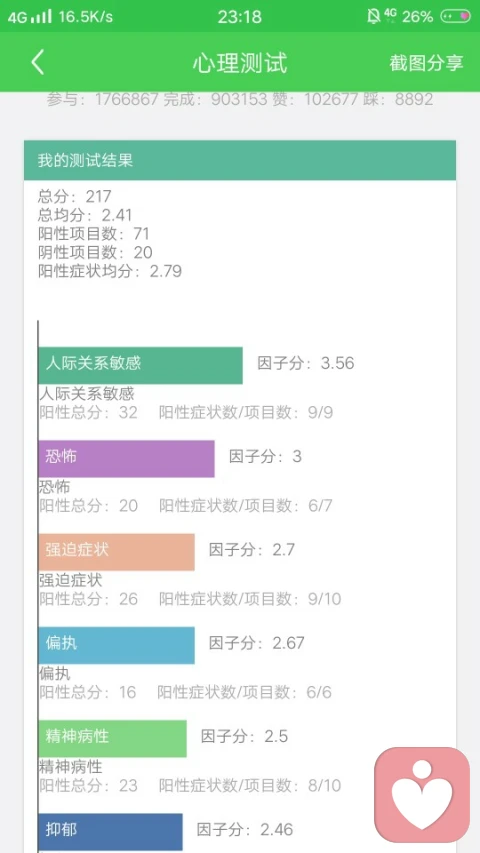This screenshot has width=480, height=853.
Task: Click the green 人际关系敏感 bar
Action: coord(140,365)
